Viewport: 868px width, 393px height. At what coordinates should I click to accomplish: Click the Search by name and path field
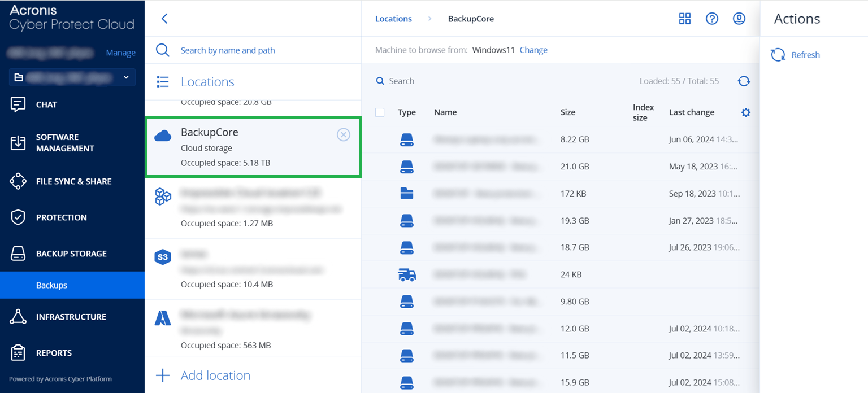point(228,50)
